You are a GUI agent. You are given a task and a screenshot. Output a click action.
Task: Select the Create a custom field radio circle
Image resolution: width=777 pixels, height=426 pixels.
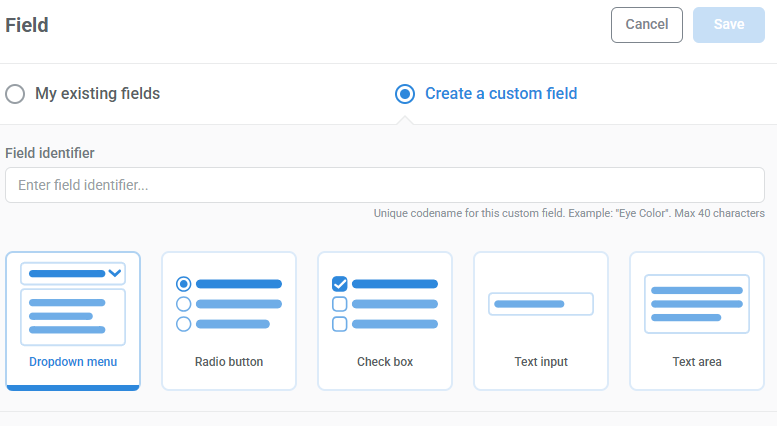pos(405,94)
